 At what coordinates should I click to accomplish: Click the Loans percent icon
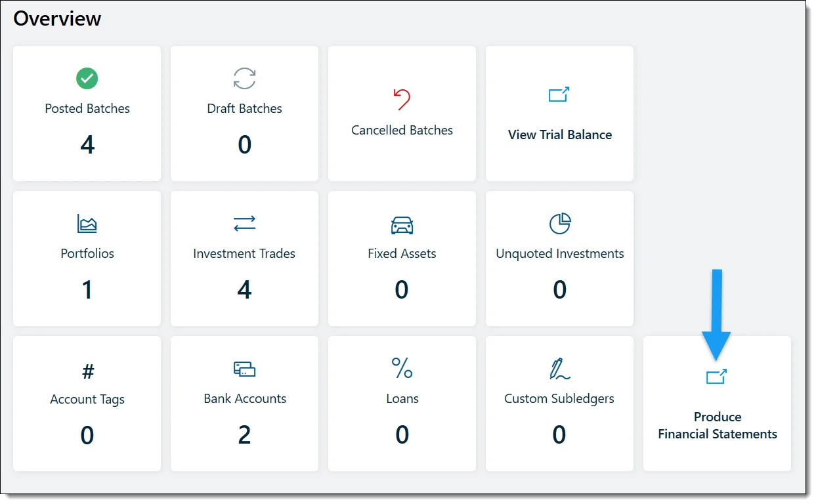pos(402,368)
